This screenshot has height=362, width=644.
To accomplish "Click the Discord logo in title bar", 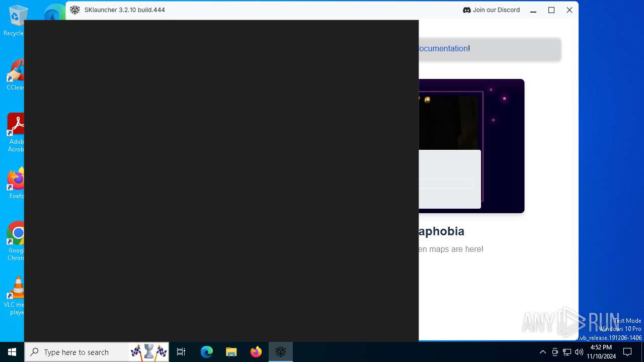I will (x=466, y=10).
